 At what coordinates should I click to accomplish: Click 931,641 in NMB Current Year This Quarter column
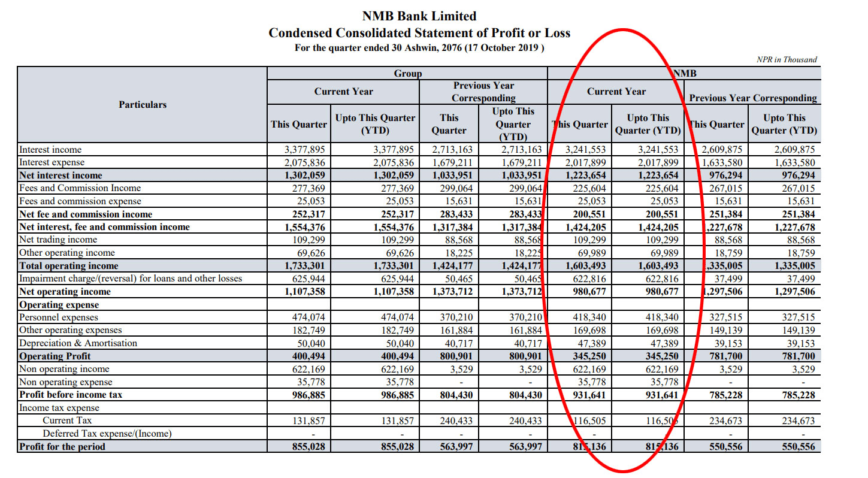589,395
